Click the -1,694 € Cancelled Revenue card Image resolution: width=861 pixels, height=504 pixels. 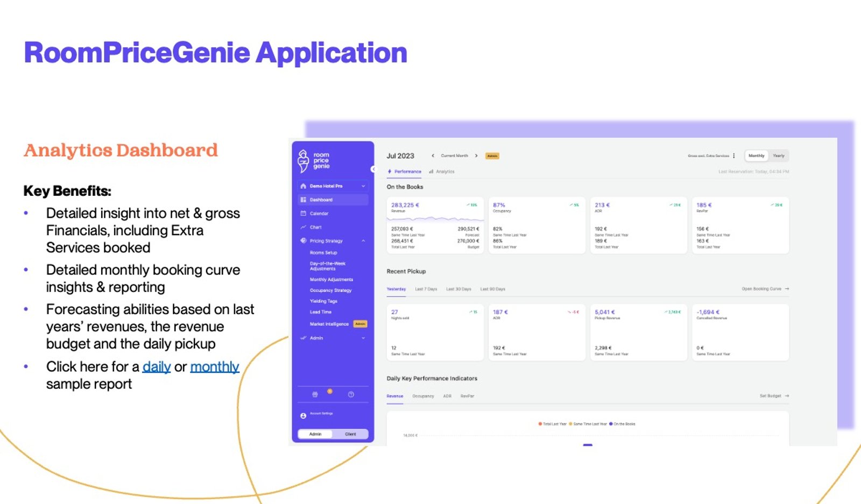pos(740,332)
